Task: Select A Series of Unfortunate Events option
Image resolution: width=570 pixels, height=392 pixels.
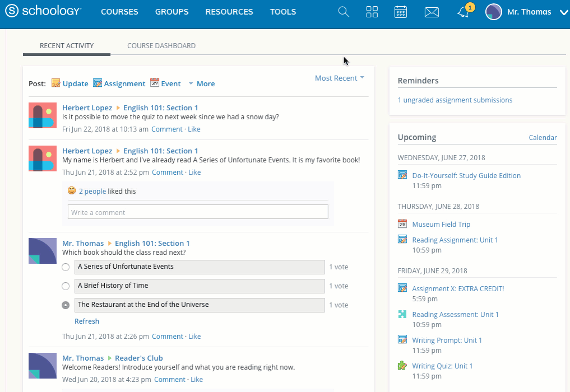Action: (x=66, y=267)
